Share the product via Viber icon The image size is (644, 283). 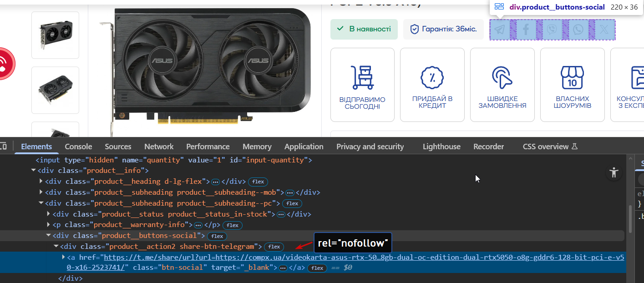point(552,30)
